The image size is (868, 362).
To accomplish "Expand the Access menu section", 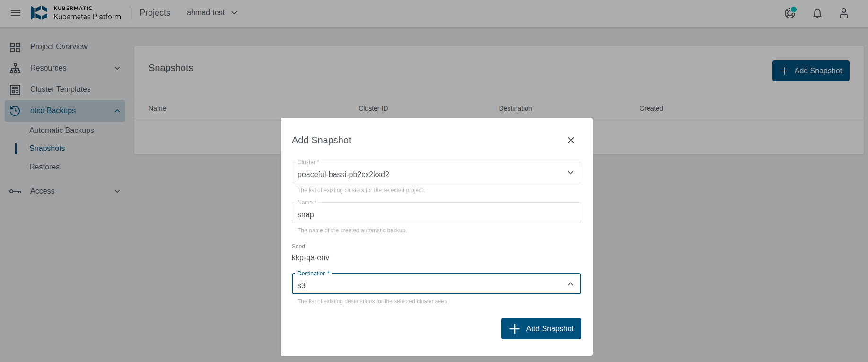I will 117,191.
